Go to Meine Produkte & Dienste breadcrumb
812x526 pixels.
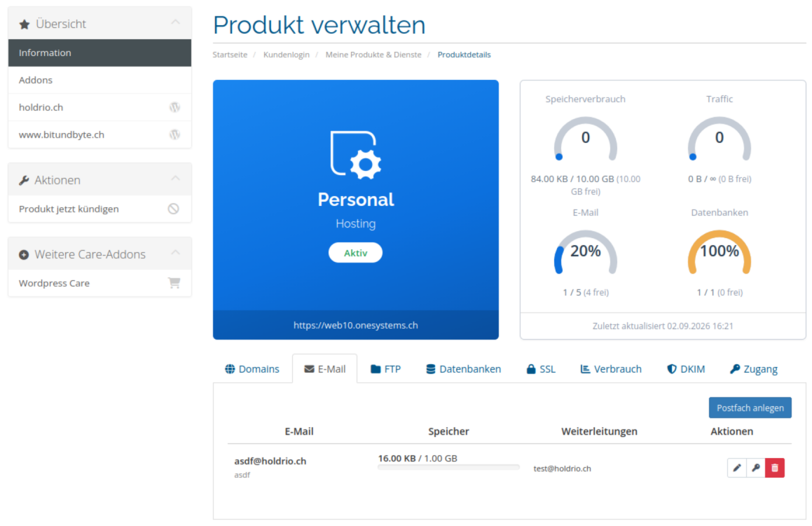tap(373, 55)
